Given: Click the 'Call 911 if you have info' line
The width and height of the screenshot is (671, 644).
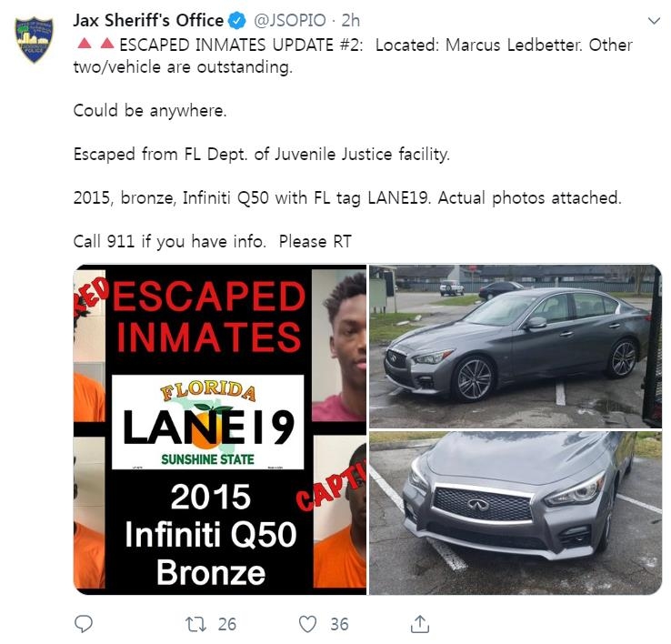Looking at the screenshot, I should 169,242.
